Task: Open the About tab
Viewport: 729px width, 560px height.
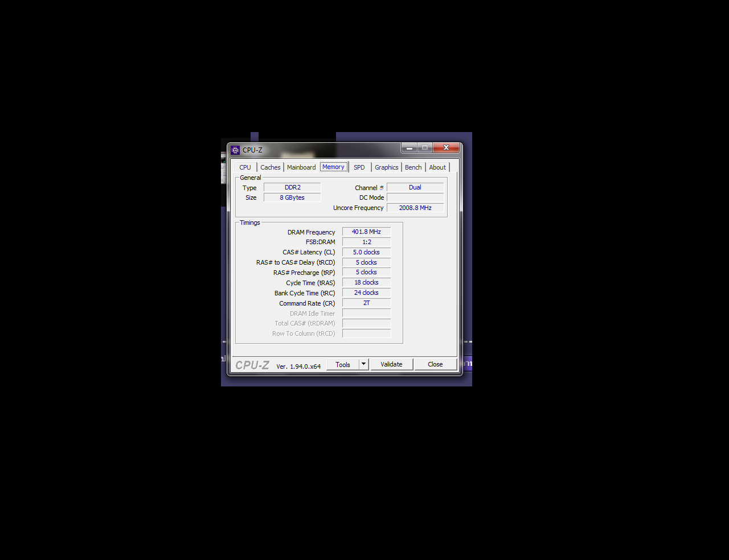Action: tap(437, 167)
